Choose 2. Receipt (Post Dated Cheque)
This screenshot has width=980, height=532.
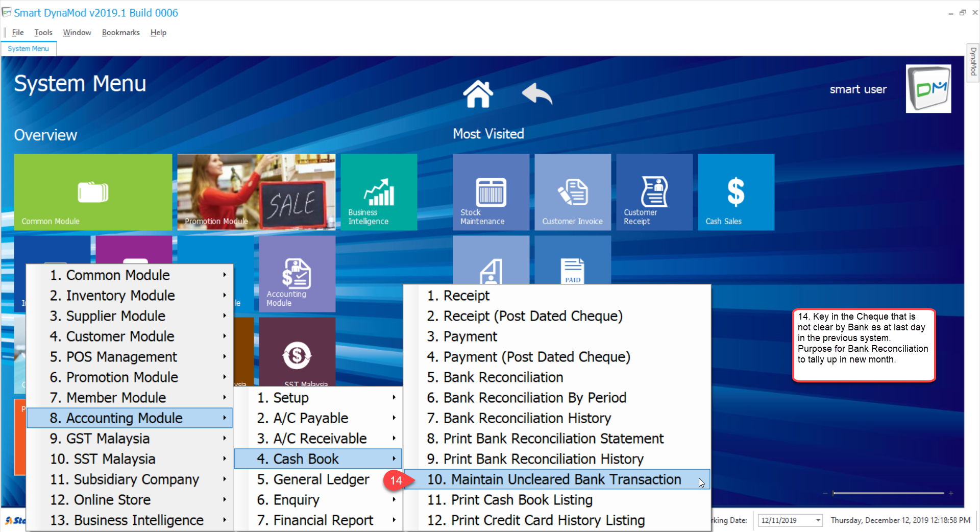click(x=557, y=316)
